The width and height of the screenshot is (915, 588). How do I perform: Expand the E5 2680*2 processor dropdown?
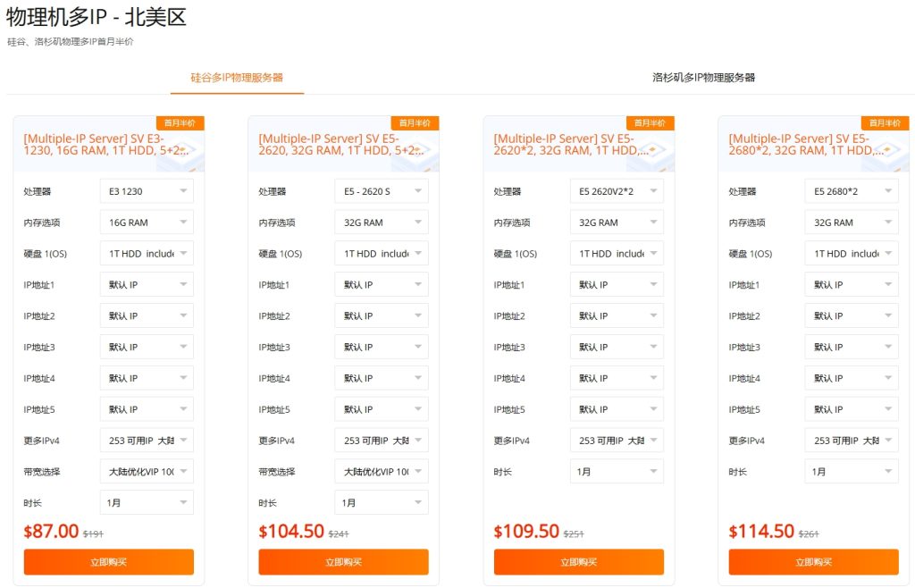click(x=852, y=190)
